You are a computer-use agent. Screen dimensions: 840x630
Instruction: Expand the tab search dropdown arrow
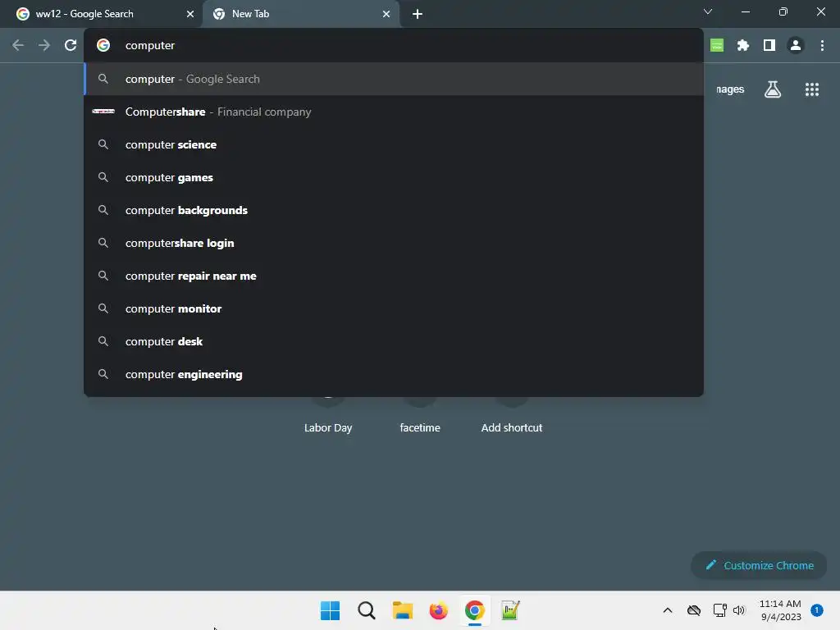708,11
